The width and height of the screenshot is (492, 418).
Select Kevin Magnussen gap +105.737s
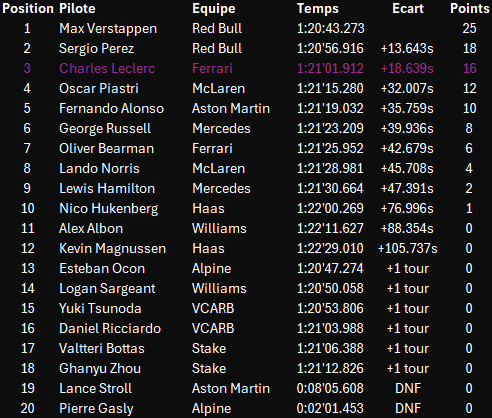pyautogui.click(x=407, y=249)
